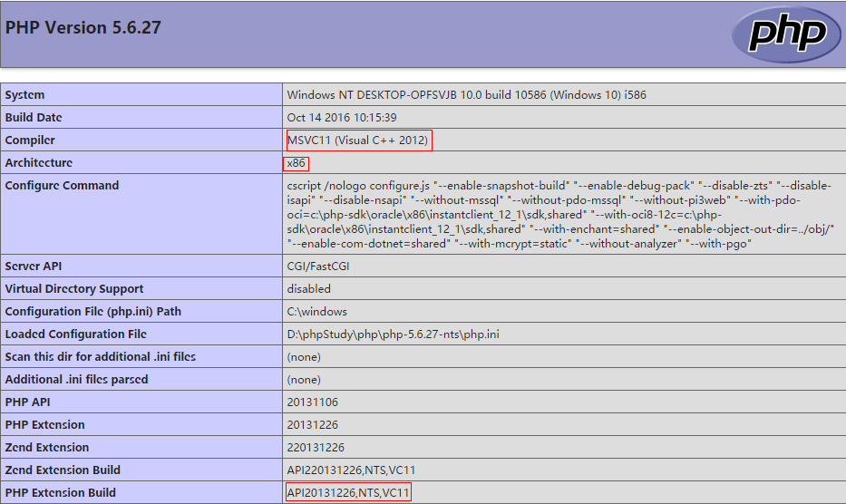Image resolution: width=846 pixels, height=504 pixels.
Task: Click the Configure Command value text
Action: pos(560,214)
